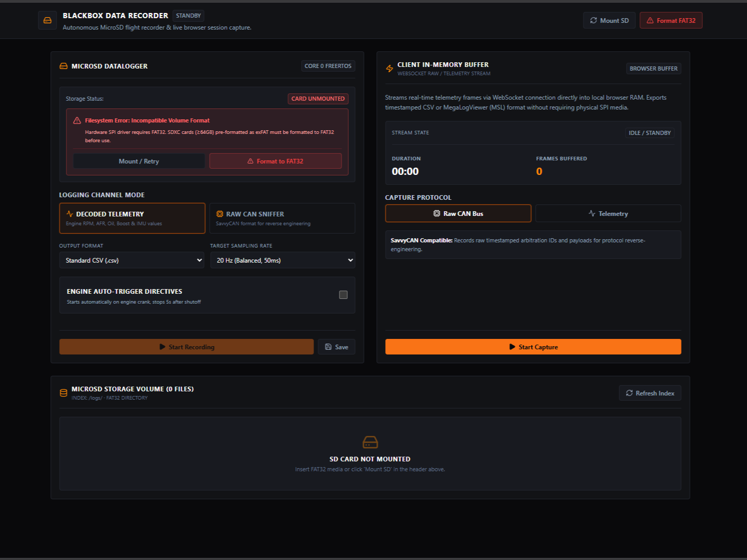
Task: Click the pulse icon in Decoded Telemetry
Action: click(70, 214)
